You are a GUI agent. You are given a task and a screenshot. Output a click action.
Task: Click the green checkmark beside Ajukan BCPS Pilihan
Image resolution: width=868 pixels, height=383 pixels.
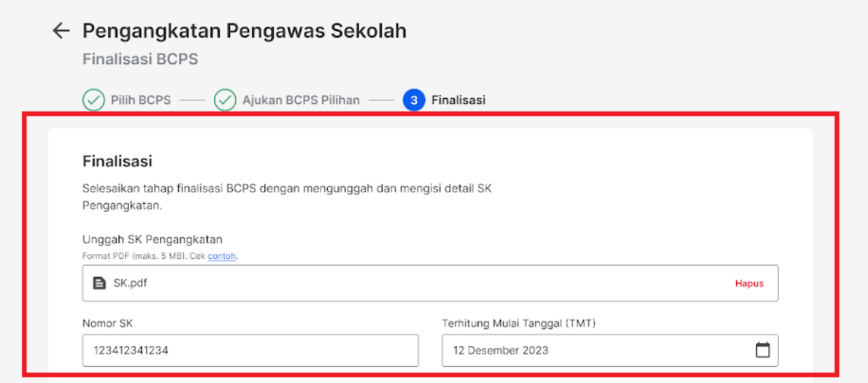click(x=225, y=100)
